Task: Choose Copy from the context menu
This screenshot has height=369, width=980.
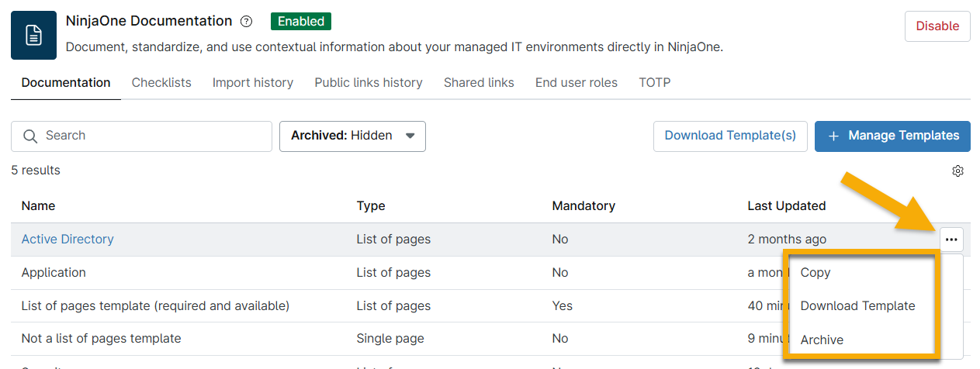Action: tap(816, 273)
